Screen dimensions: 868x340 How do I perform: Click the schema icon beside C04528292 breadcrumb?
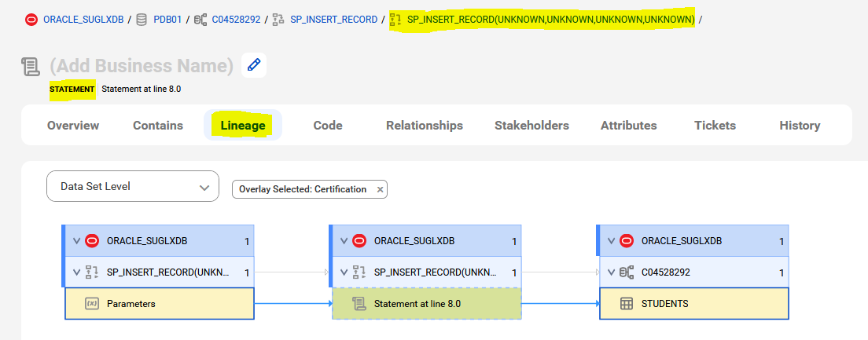point(200,20)
